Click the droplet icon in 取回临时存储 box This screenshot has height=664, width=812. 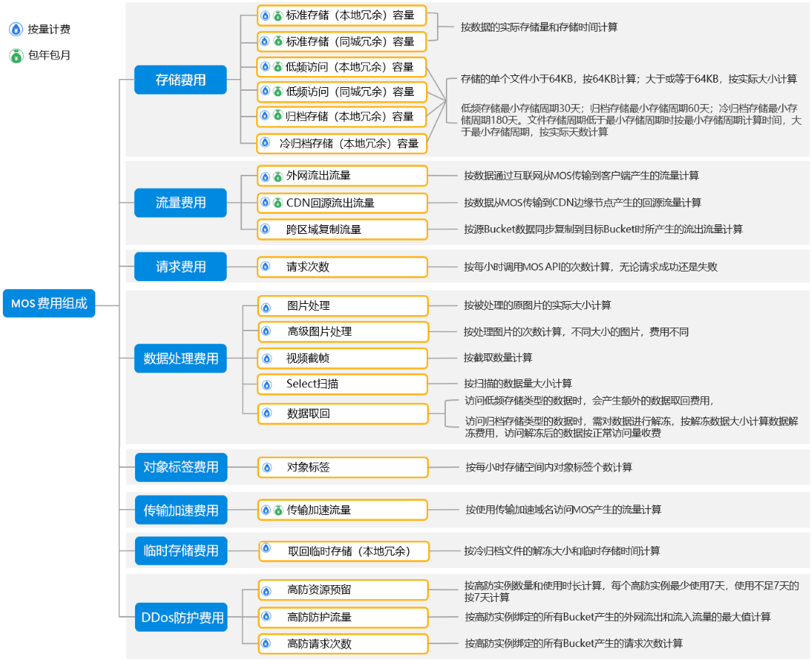(266, 547)
